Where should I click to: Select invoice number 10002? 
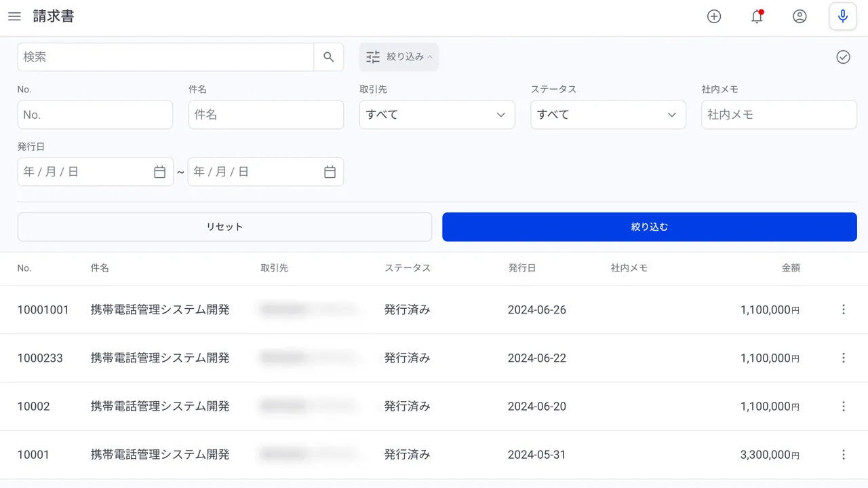[34, 406]
